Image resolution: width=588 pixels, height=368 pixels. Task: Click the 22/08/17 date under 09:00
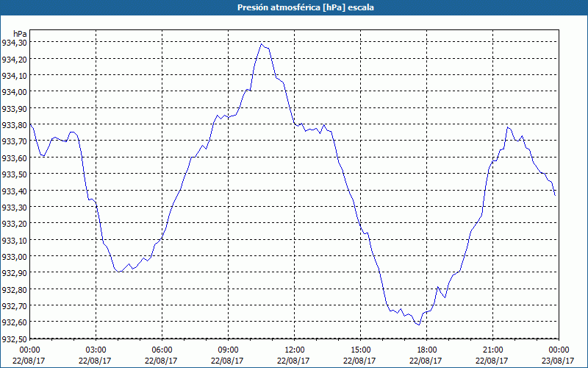tap(227, 361)
